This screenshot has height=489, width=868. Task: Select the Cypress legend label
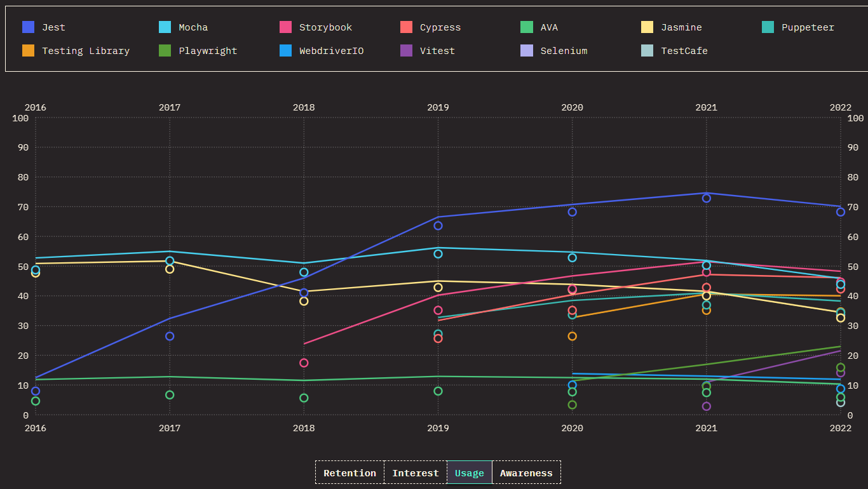[440, 27]
